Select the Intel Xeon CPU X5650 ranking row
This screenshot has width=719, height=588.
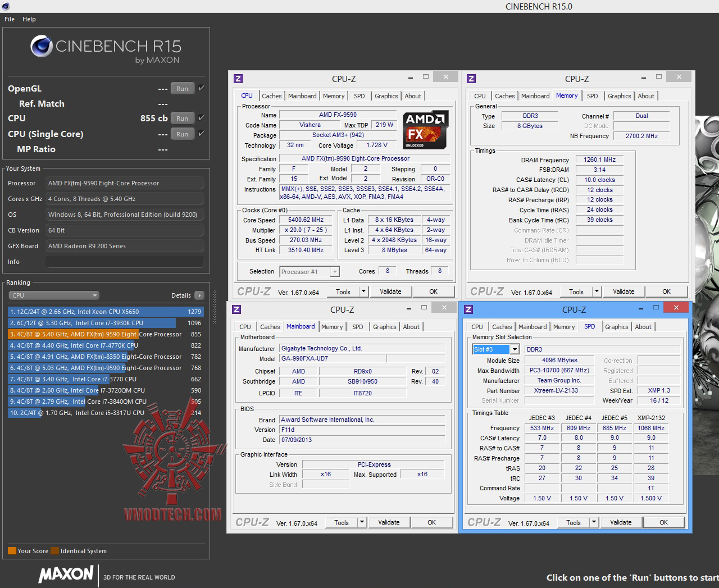(x=106, y=312)
